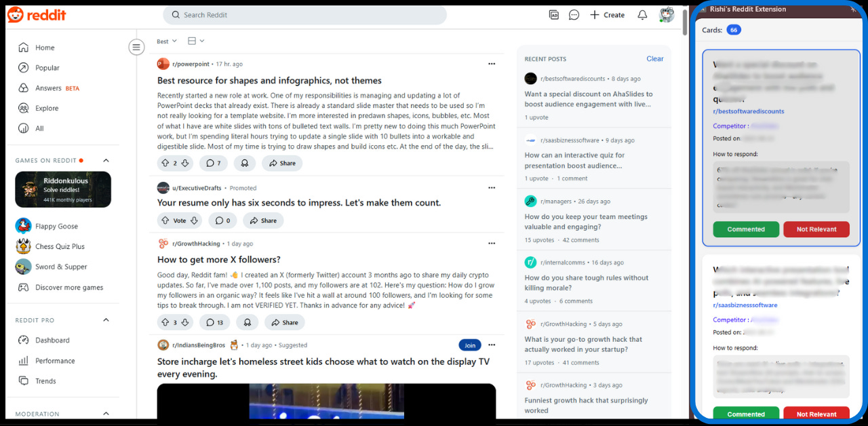This screenshot has width=868, height=426.
Task: Clear the recent posts list
Action: pos(655,59)
